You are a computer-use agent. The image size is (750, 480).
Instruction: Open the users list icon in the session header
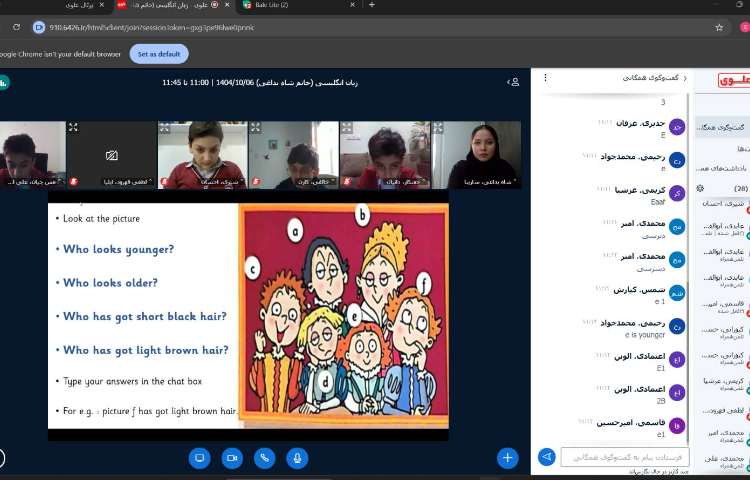point(514,82)
